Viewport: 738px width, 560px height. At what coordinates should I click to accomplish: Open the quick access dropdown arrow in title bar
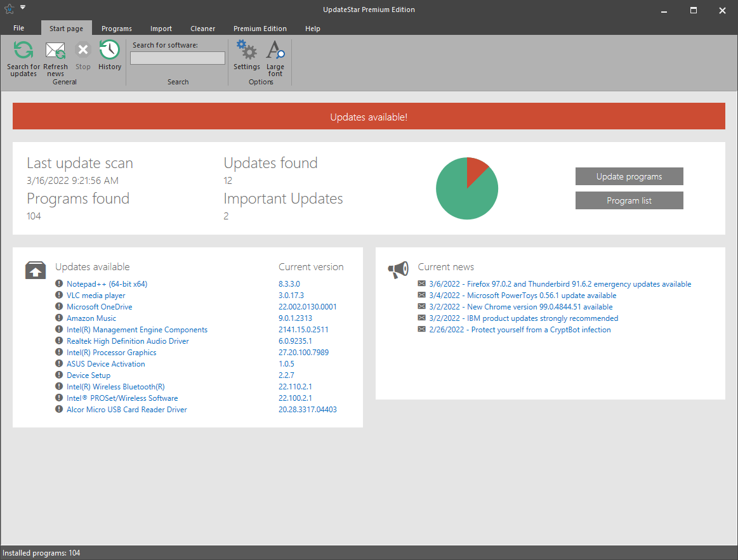coord(23,7)
